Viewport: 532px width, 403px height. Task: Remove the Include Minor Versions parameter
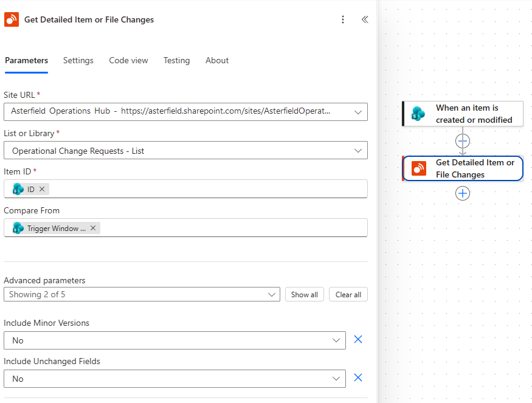(x=358, y=339)
